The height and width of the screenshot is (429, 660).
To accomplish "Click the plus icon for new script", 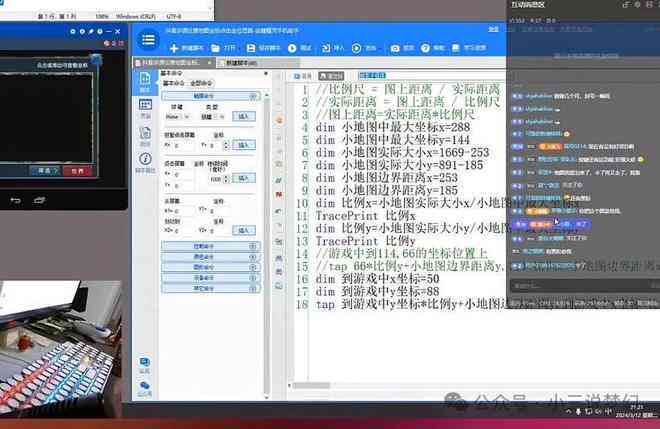I will (174, 48).
